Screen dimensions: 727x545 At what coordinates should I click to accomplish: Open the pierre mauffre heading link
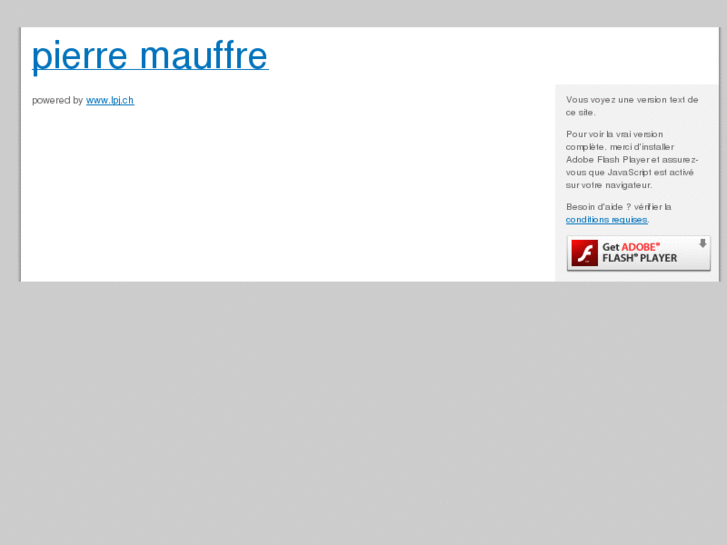(x=150, y=56)
